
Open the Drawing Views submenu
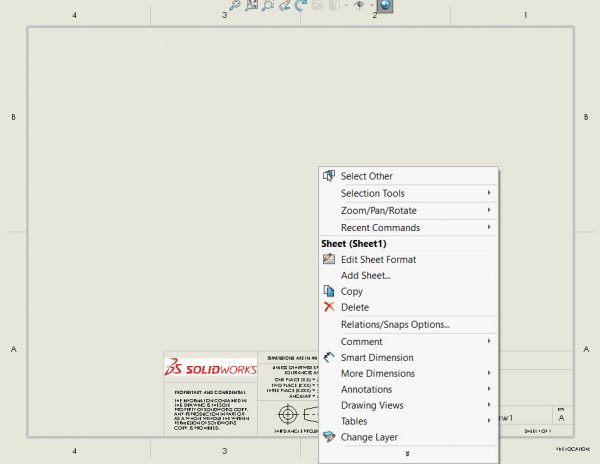pos(408,405)
